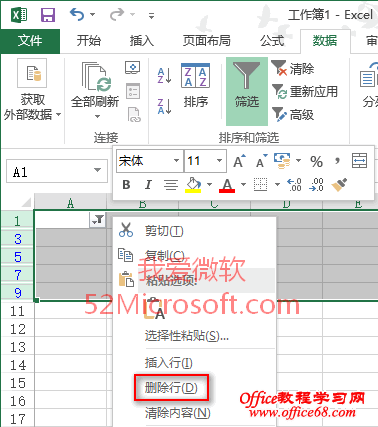Click the borders icon in mini toolbar
378x427 pixels.
(260, 184)
